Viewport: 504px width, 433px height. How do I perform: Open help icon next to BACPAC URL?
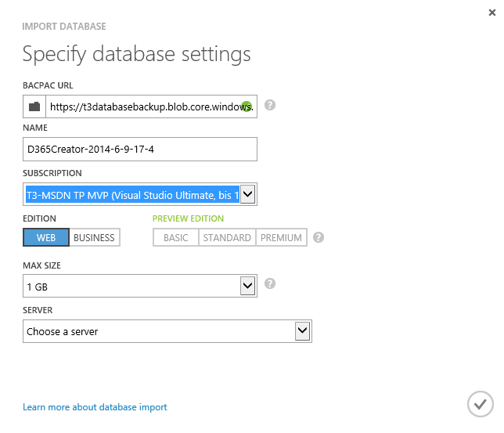tap(270, 105)
